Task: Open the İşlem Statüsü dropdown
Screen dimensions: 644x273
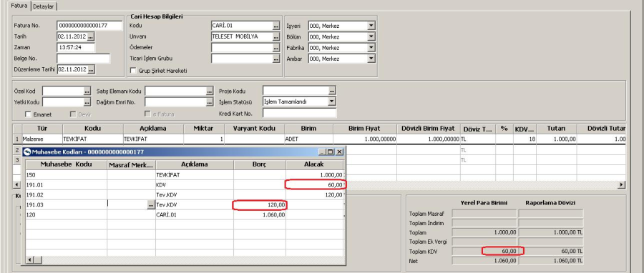Action: 332,101
